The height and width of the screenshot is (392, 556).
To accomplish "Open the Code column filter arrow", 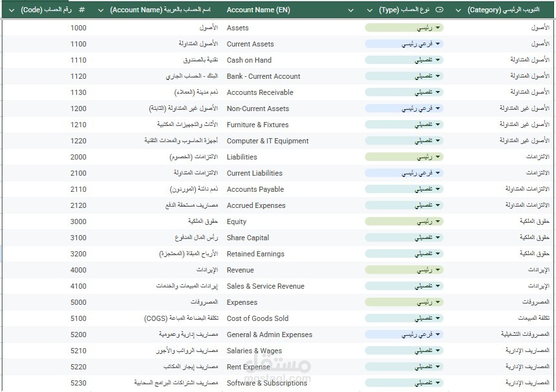I will point(12,10).
